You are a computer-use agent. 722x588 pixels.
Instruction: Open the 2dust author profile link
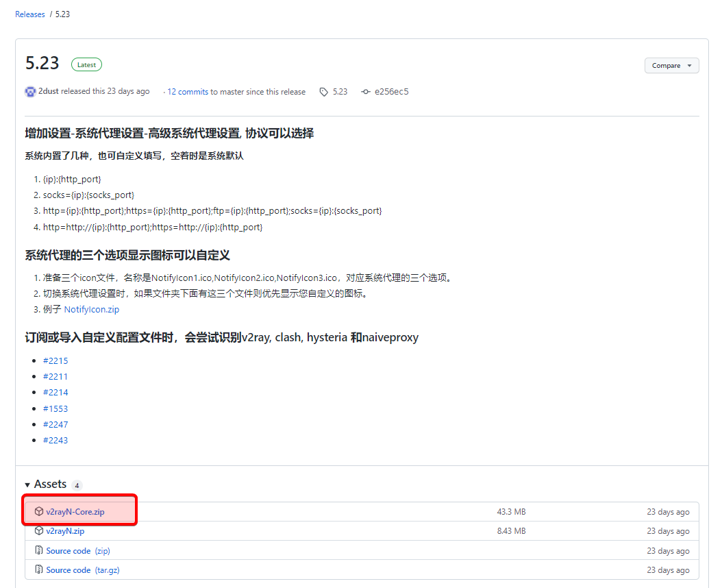click(49, 92)
